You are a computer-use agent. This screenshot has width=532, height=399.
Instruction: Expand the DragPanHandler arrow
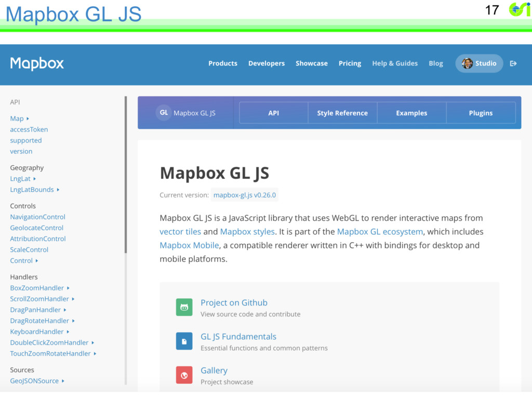pyautogui.click(x=65, y=310)
